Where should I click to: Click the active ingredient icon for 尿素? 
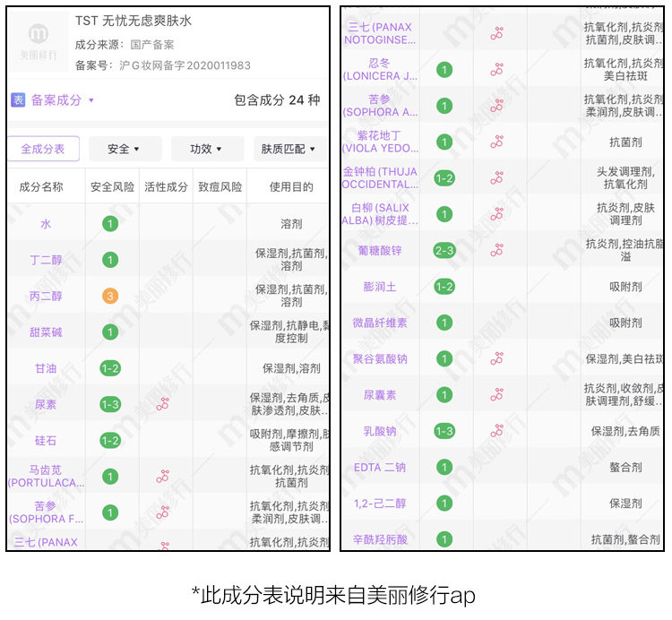click(x=163, y=404)
